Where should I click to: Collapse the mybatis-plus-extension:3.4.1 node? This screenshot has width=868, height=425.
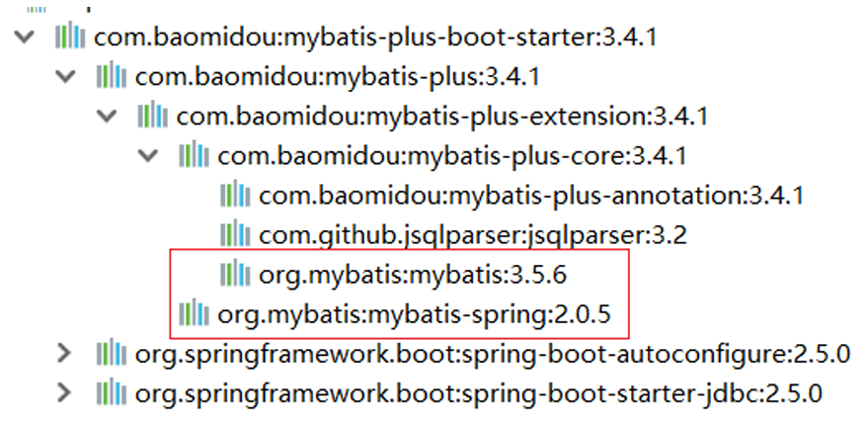[107, 117]
